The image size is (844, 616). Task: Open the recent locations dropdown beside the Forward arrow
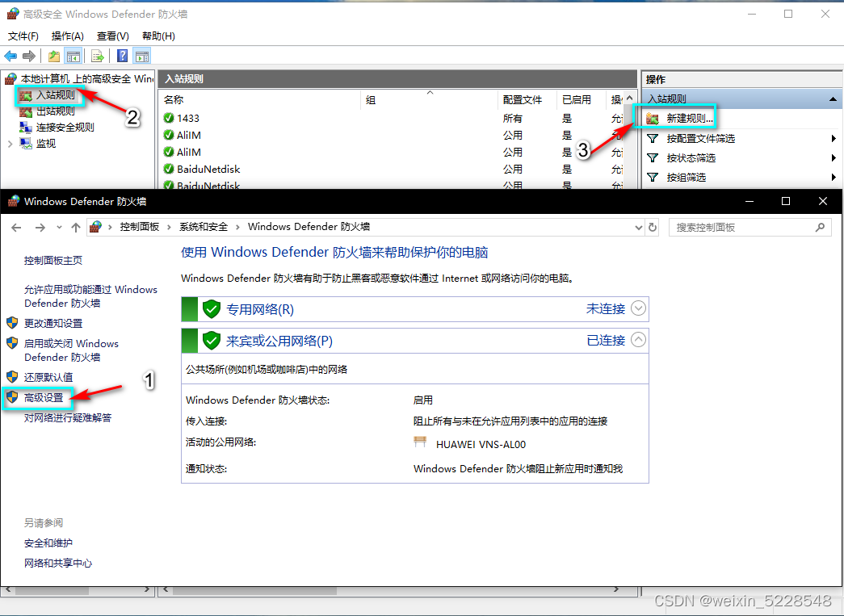pos(59,228)
